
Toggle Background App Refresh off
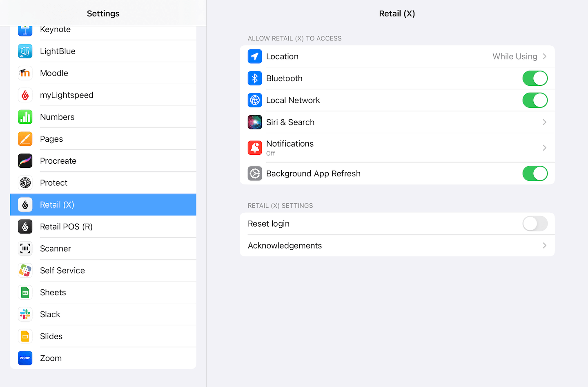tap(535, 173)
